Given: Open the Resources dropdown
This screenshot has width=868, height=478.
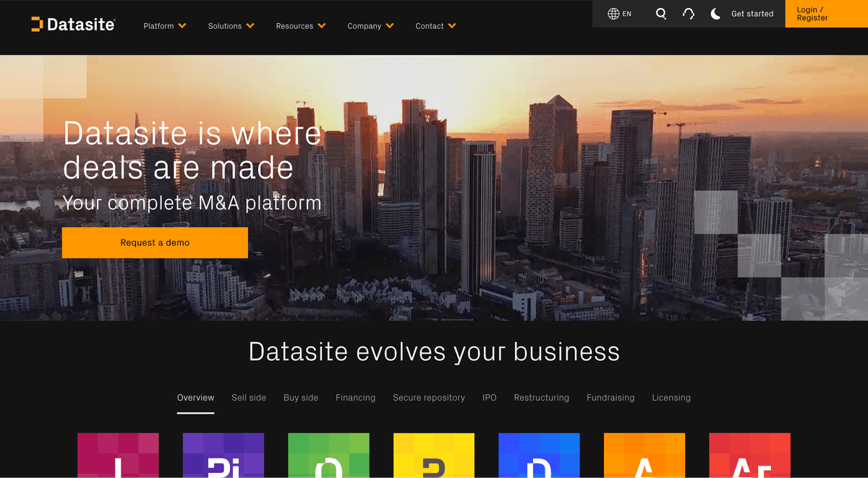Looking at the screenshot, I should (x=300, y=26).
